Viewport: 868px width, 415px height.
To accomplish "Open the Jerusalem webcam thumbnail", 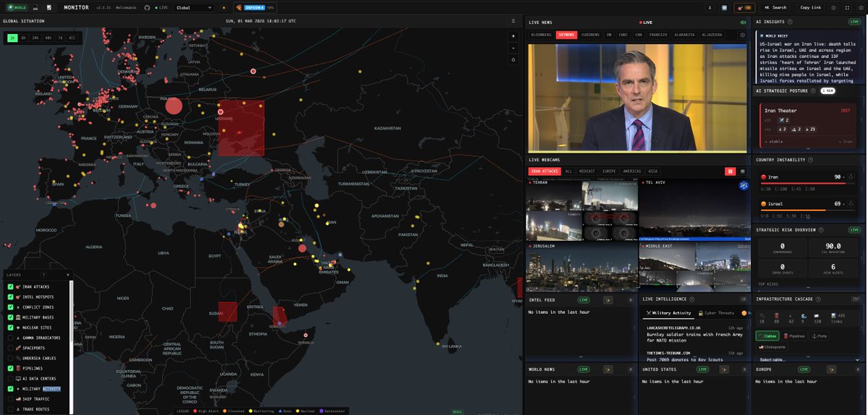I will coord(582,267).
